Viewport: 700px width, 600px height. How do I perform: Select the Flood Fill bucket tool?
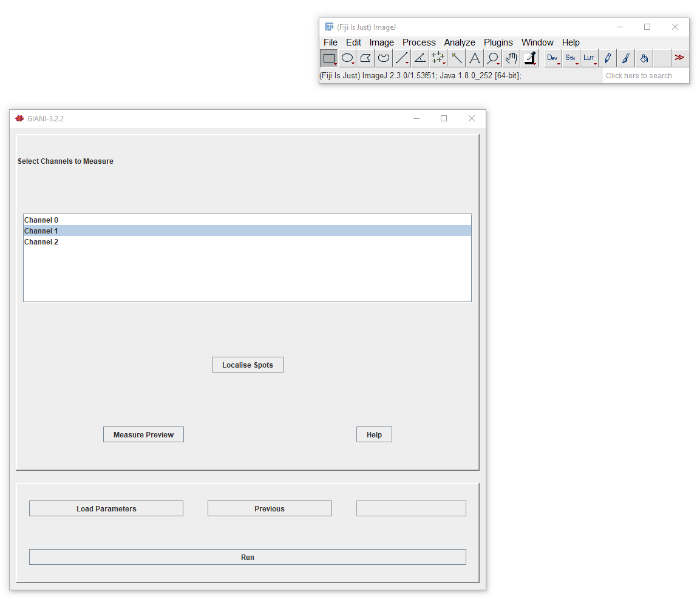click(x=644, y=58)
